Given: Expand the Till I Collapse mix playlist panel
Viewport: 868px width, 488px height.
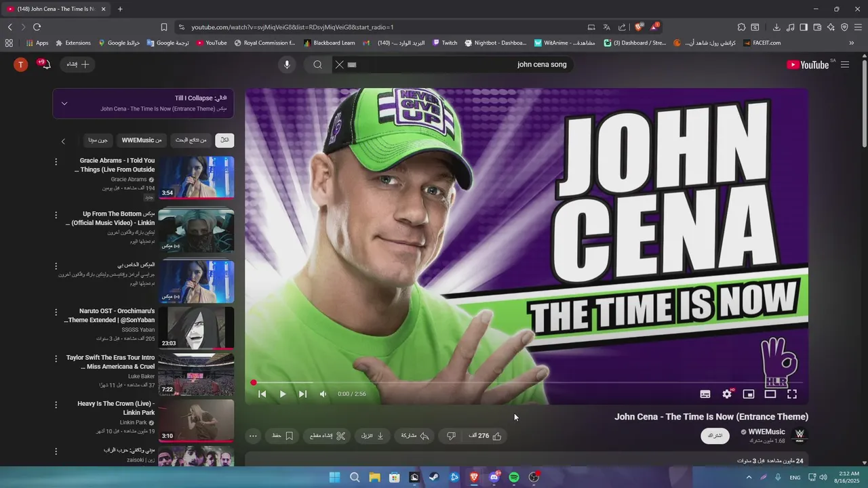Looking at the screenshot, I should pos(64,104).
